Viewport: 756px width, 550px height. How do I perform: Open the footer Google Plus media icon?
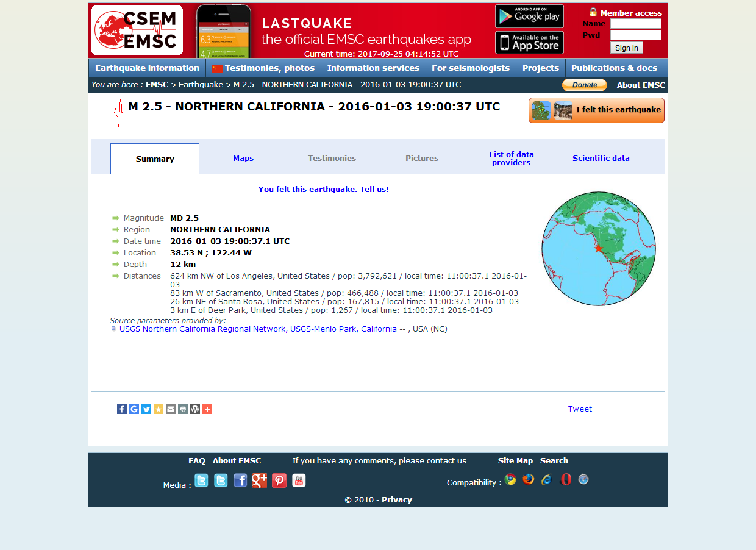tap(260, 480)
